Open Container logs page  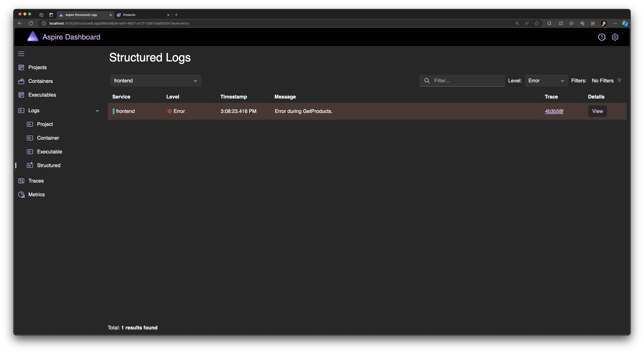click(48, 138)
